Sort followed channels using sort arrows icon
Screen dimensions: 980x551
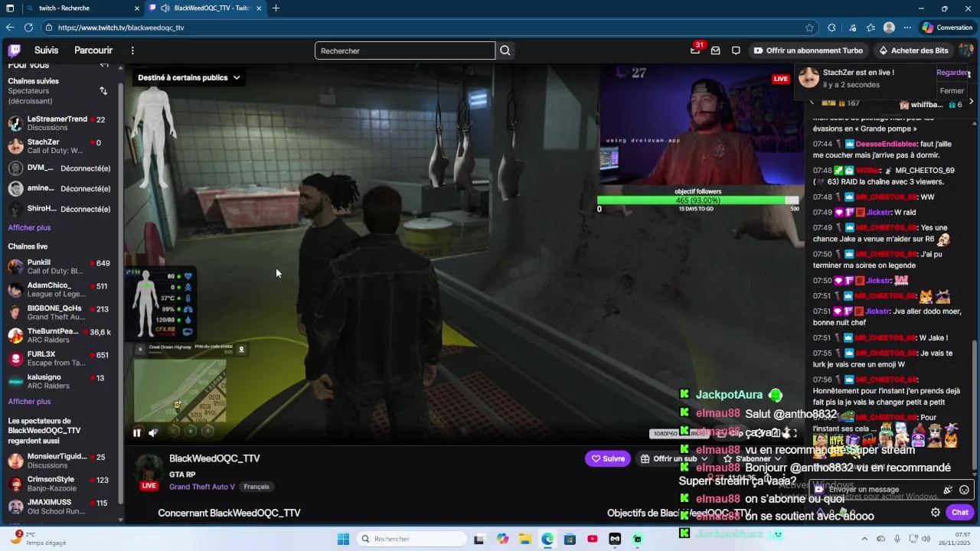103,90
